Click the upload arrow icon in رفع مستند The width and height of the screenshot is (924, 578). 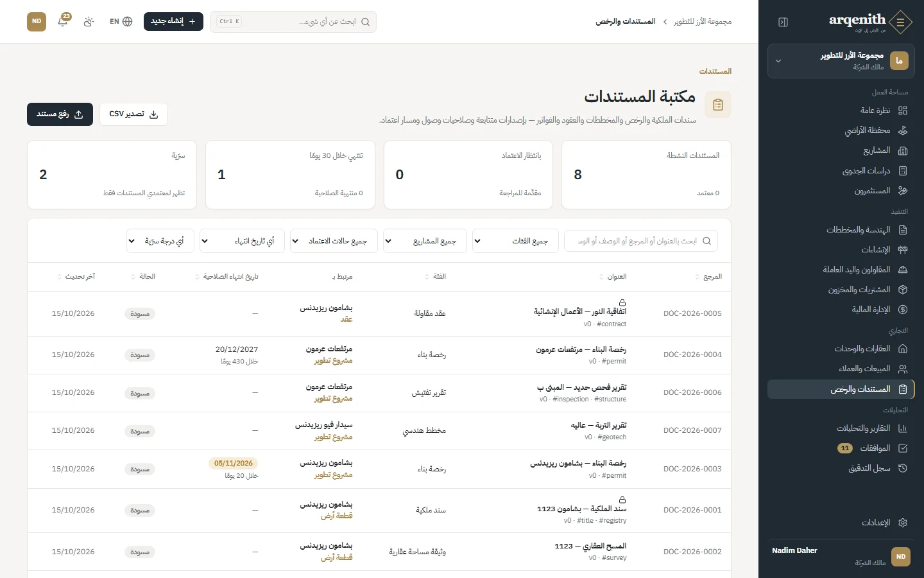click(x=79, y=114)
